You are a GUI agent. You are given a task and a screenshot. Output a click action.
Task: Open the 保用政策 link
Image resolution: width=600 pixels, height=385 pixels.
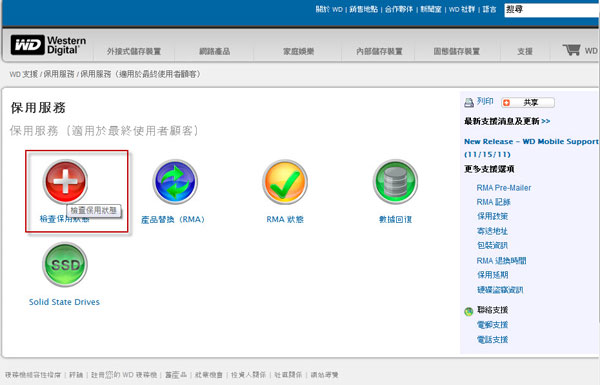[492, 216]
